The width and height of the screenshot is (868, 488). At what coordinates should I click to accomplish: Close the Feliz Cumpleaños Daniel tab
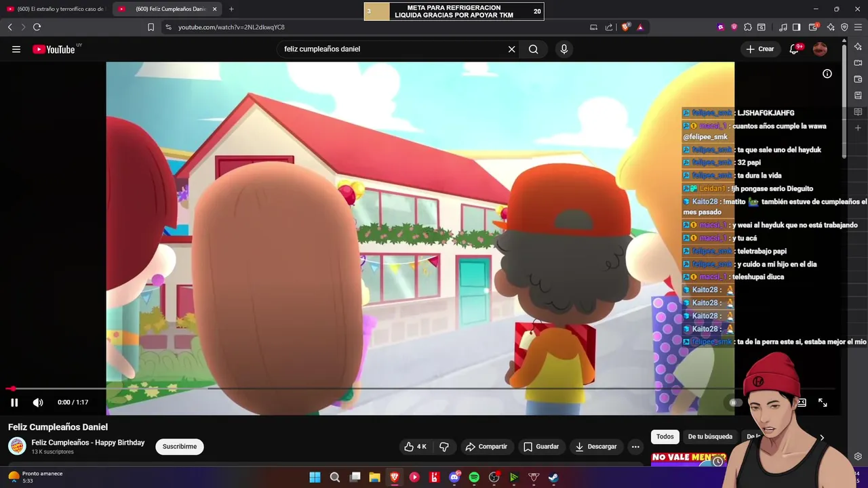click(x=214, y=9)
